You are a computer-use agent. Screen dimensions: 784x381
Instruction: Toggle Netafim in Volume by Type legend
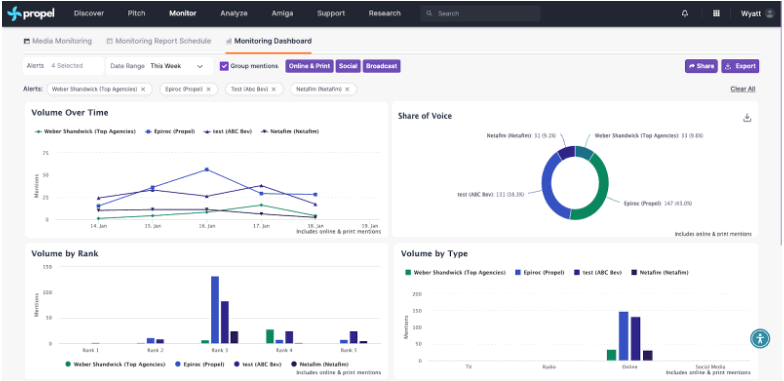pos(660,272)
